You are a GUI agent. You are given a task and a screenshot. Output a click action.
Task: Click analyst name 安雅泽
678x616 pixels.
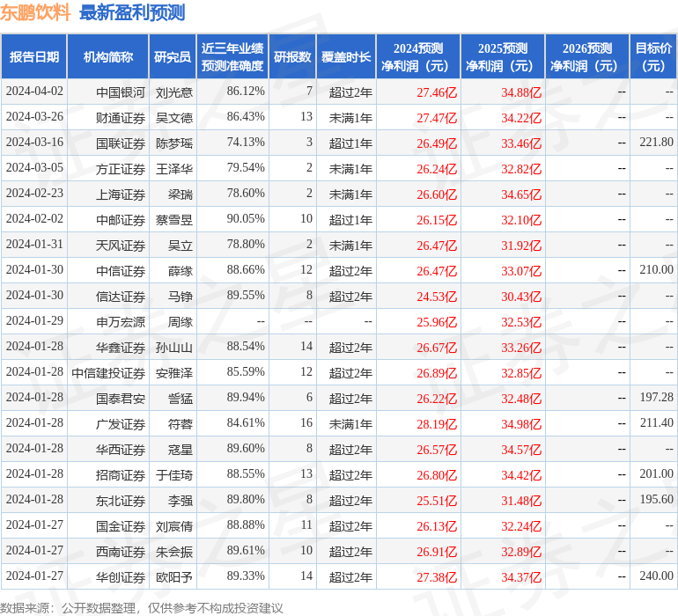174,372
